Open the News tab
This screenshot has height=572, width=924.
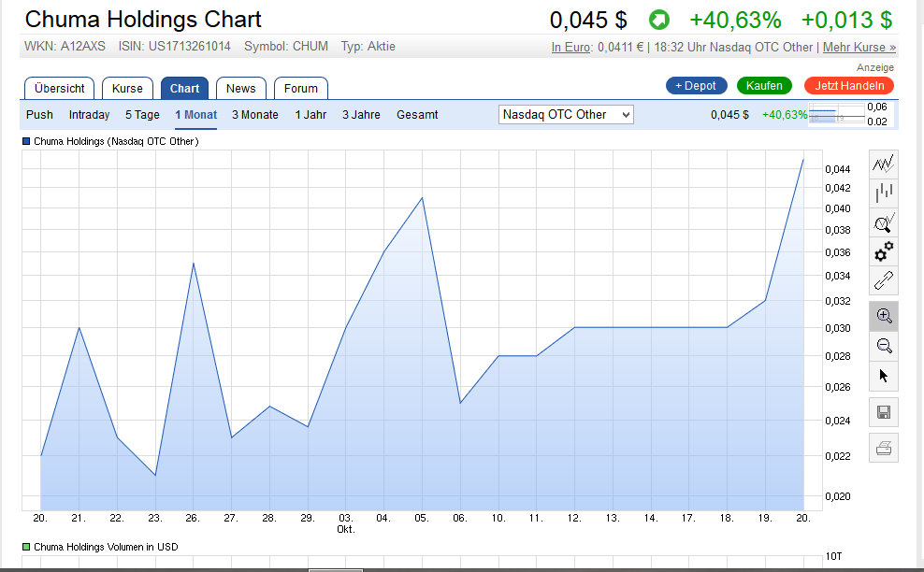240,89
